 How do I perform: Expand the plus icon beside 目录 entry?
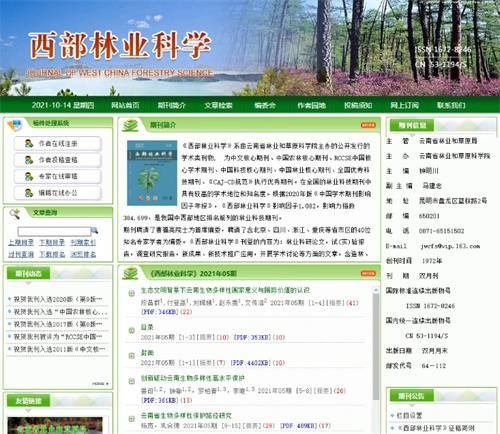pos(132,330)
